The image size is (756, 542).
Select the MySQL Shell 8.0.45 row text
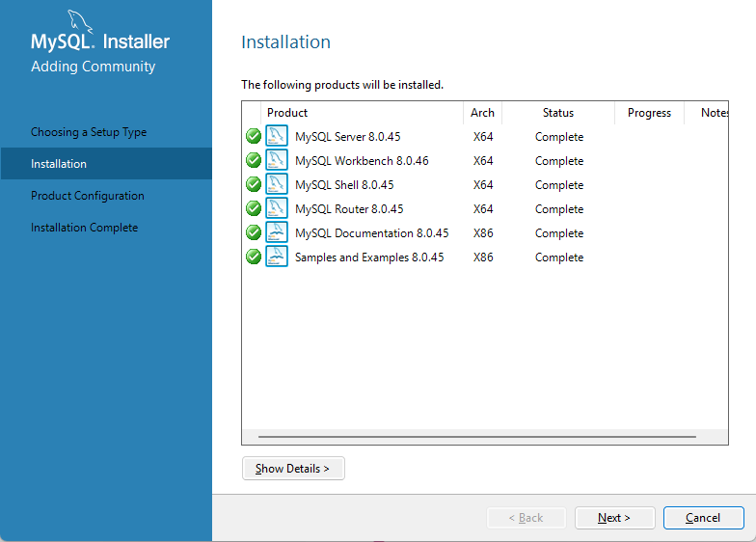(x=344, y=185)
